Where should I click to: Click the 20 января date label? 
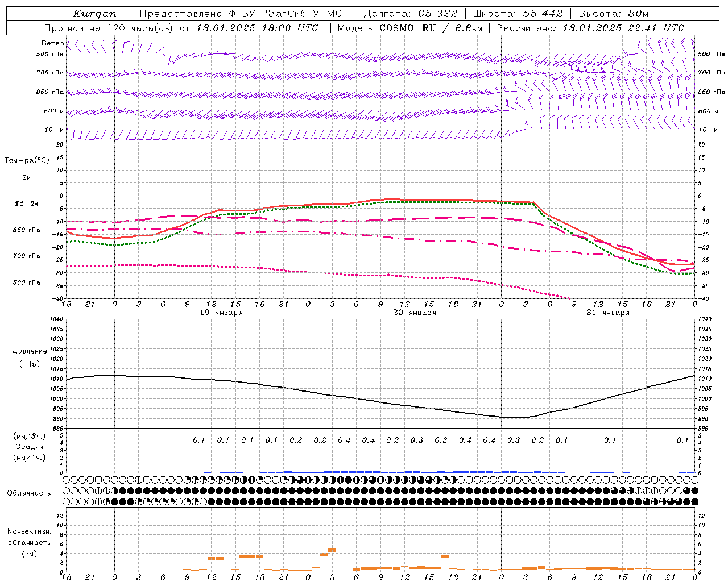click(x=415, y=313)
